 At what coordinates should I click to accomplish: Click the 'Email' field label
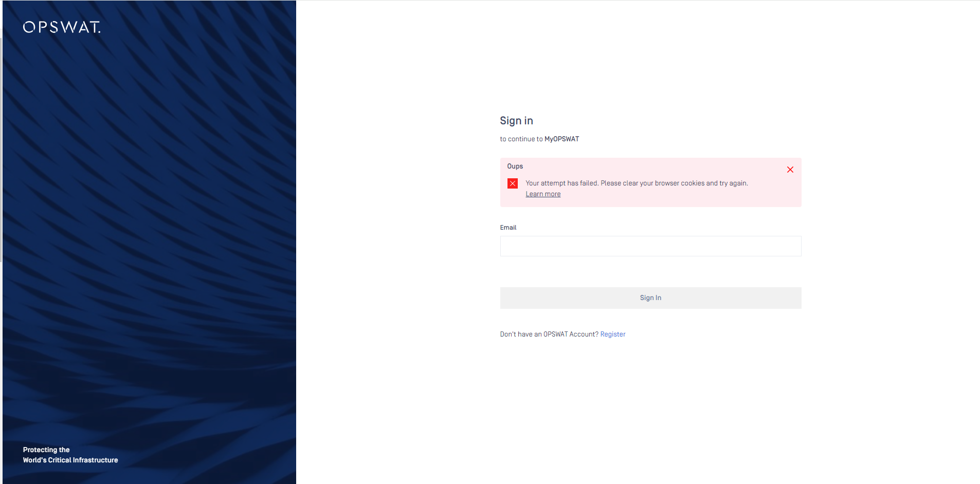pyautogui.click(x=508, y=228)
